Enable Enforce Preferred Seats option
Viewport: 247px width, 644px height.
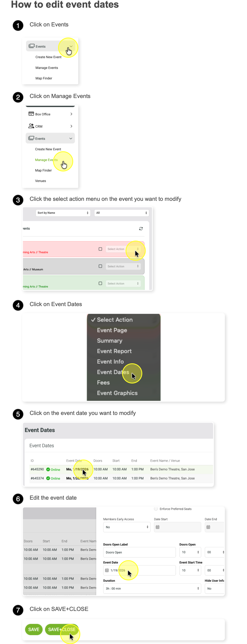156,509
